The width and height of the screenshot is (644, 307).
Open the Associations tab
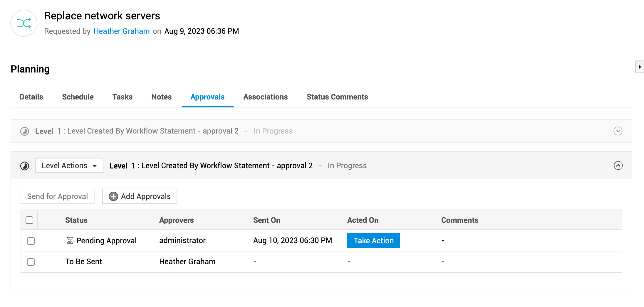click(265, 97)
